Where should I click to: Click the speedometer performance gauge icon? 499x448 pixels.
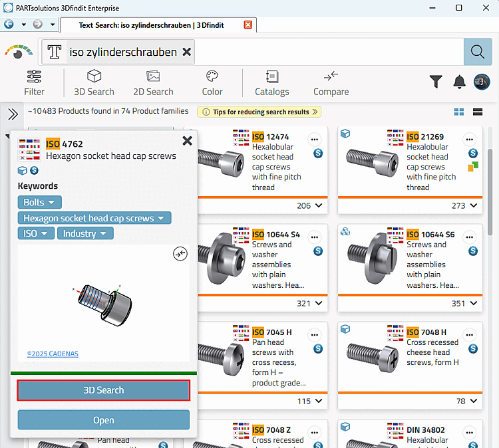click(19, 51)
